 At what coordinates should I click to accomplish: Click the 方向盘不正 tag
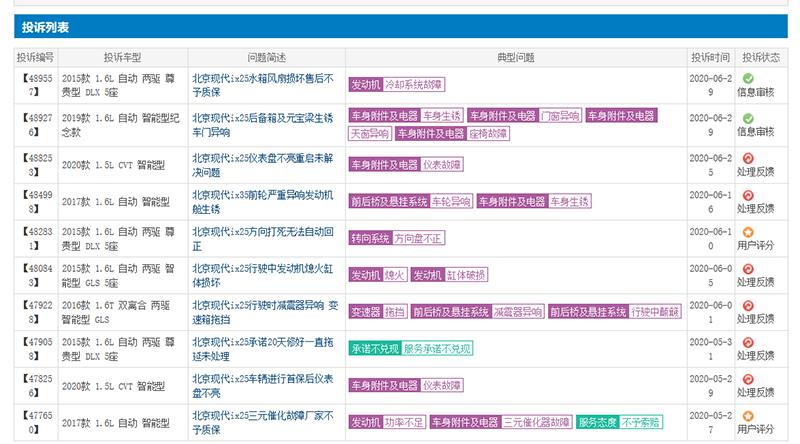point(418,238)
